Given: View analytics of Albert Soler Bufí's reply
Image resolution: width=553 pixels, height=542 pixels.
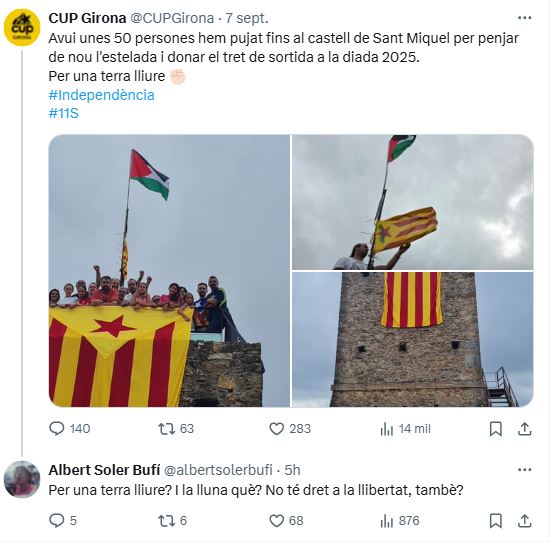Looking at the screenshot, I should (387, 520).
